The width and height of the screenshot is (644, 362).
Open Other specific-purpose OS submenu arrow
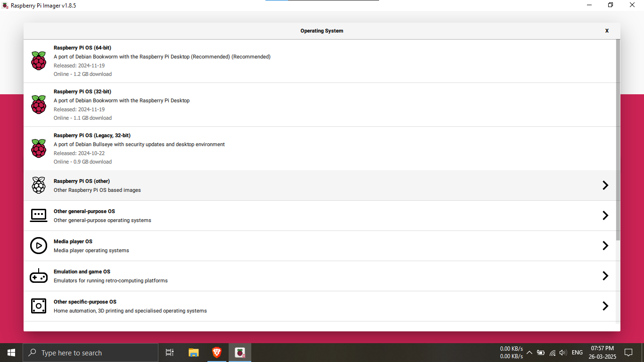pos(605,306)
